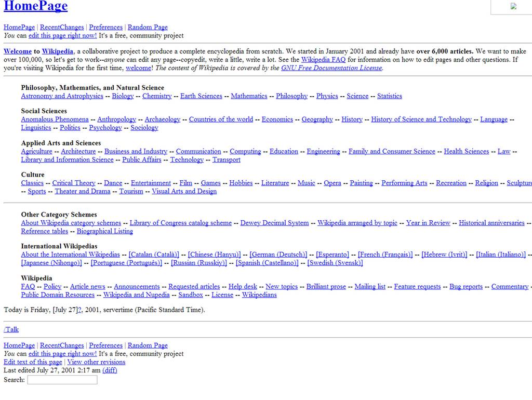Go to the German (Deutsch) Wikipedia
The image size is (532, 400).
[x=278, y=255]
